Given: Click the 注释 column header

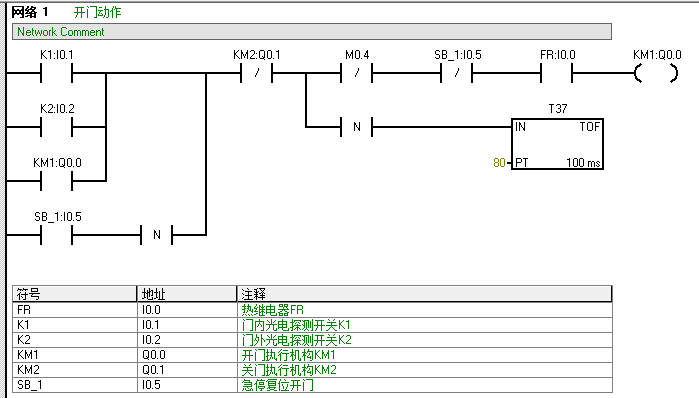Looking at the screenshot, I should pos(424,294).
